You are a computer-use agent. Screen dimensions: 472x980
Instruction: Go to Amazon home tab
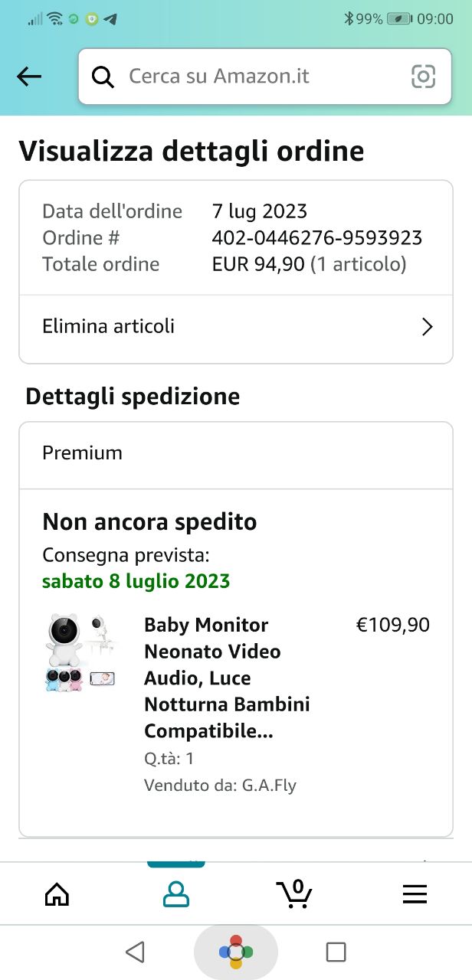click(57, 893)
